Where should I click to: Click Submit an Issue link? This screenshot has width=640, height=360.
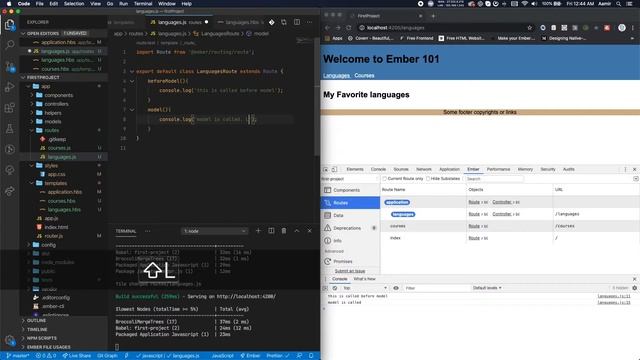350,271
